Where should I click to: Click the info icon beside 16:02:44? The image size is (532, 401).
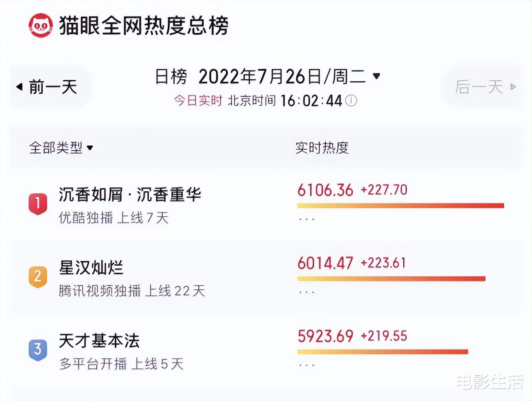pos(351,100)
